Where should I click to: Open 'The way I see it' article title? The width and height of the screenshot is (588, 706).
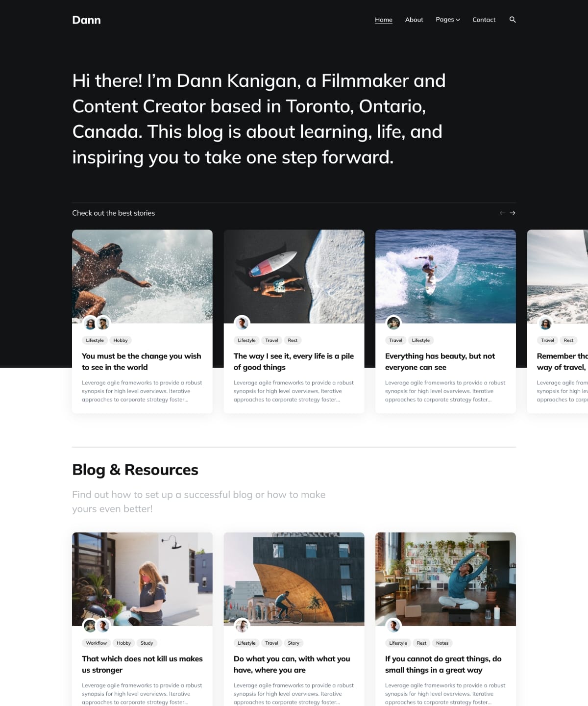click(293, 361)
